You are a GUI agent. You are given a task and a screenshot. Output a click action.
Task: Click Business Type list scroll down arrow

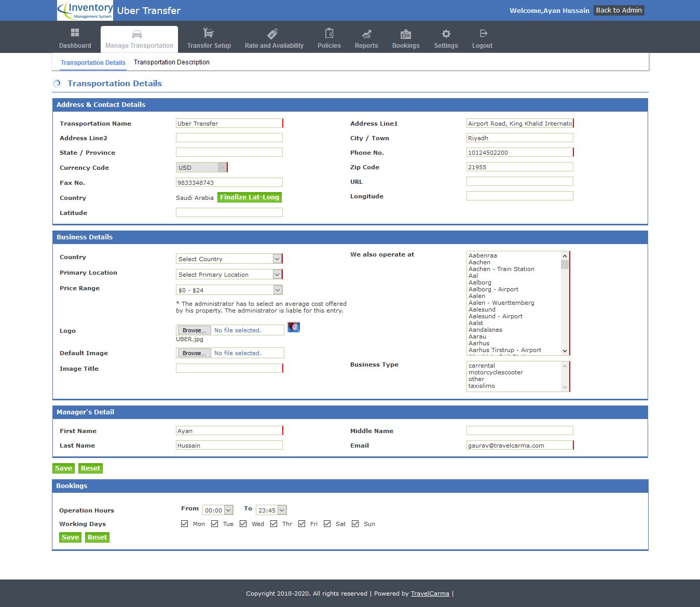point(565,387)
